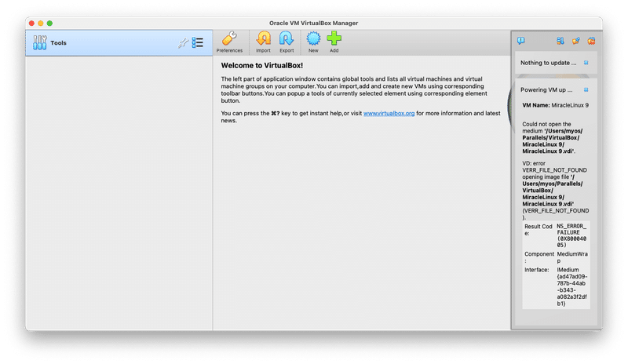Click the Welcome to VirtualBox! heading
Image resolution: width=628 pixels, height=364 pixels.
[x=262, y=66]
